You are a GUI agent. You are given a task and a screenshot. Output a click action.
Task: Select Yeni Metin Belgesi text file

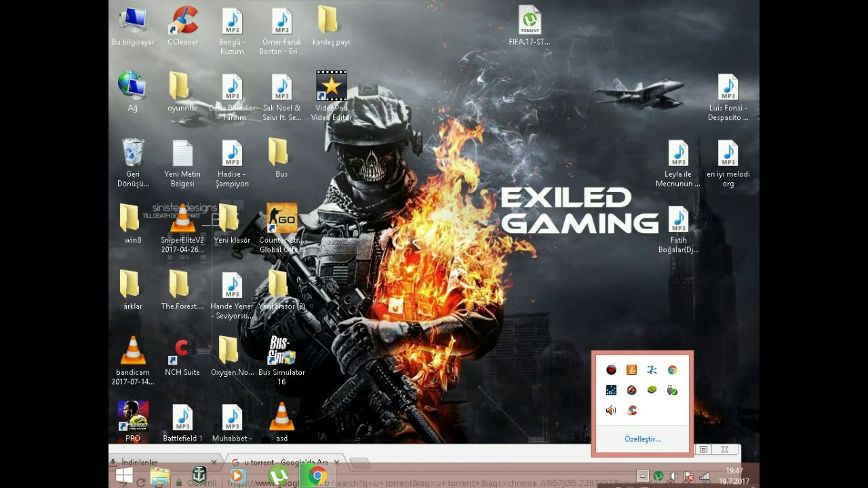(182, 163)
